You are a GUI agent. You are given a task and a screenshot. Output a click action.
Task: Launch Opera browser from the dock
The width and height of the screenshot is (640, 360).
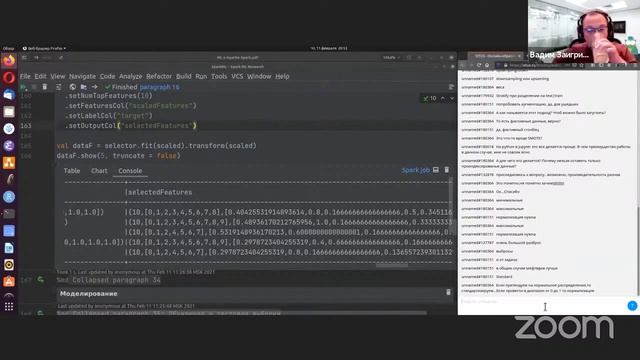pyautogui.click(x=9, y=78)
